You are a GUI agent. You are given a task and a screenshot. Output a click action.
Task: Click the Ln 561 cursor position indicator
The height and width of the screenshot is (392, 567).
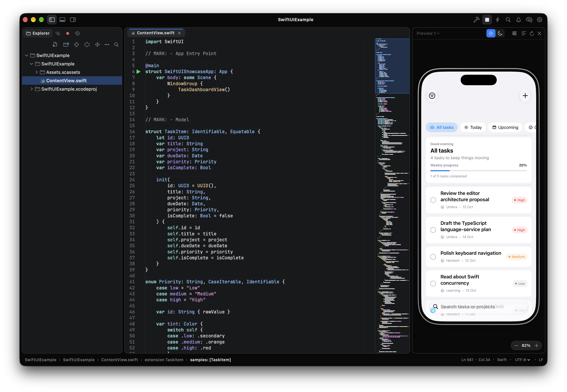[x=467, y=360]
